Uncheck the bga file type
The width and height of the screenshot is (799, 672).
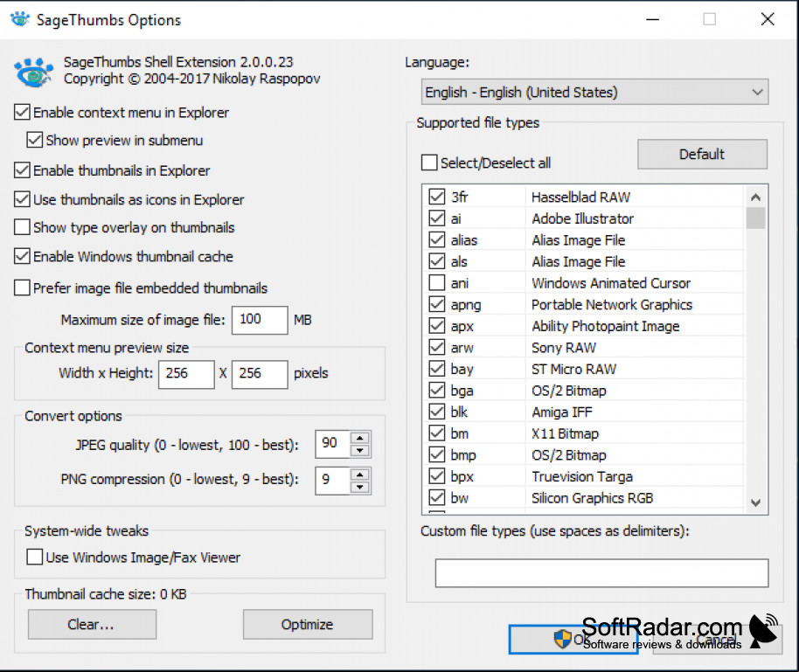[x=437, y=391]
